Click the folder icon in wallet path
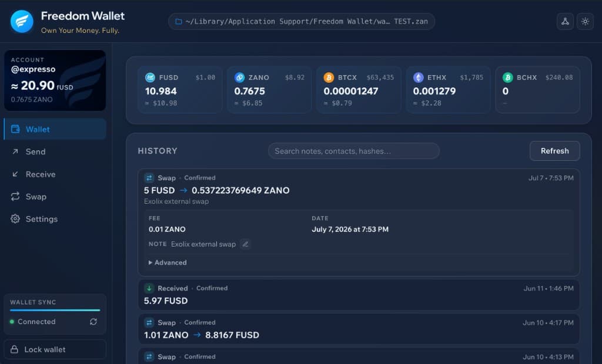This screenshot has width=602, height=364. tap(179, 22)
